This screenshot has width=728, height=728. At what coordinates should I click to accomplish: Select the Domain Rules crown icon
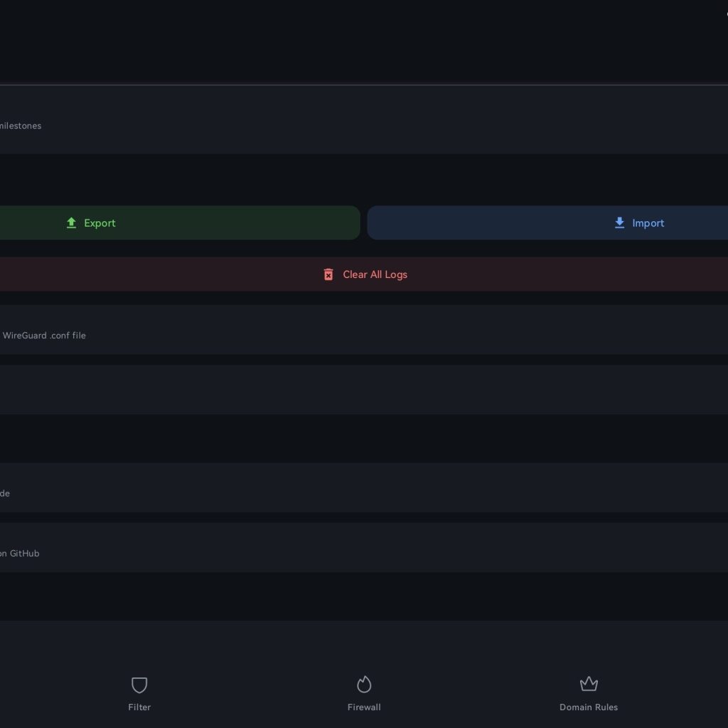pos(589,685)
